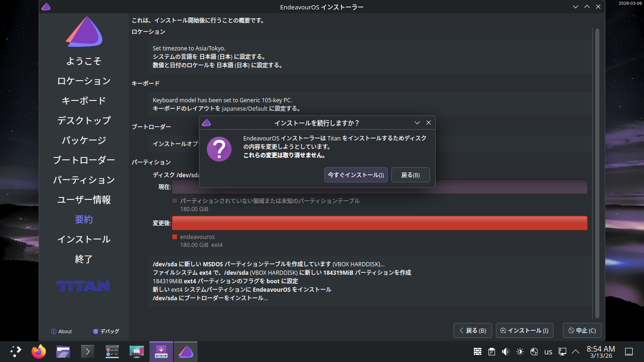
Task: Click the installer window title bar logo
Action: coord(46,7)
